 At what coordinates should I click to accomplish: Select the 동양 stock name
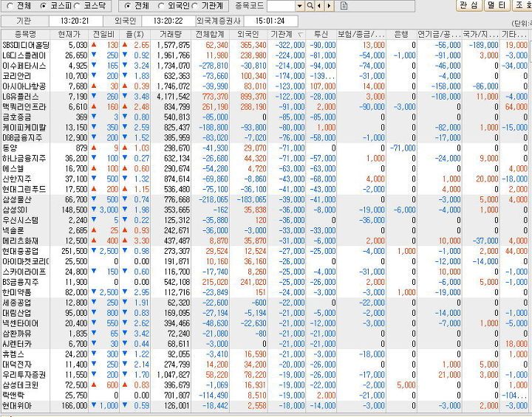[10, 148]
